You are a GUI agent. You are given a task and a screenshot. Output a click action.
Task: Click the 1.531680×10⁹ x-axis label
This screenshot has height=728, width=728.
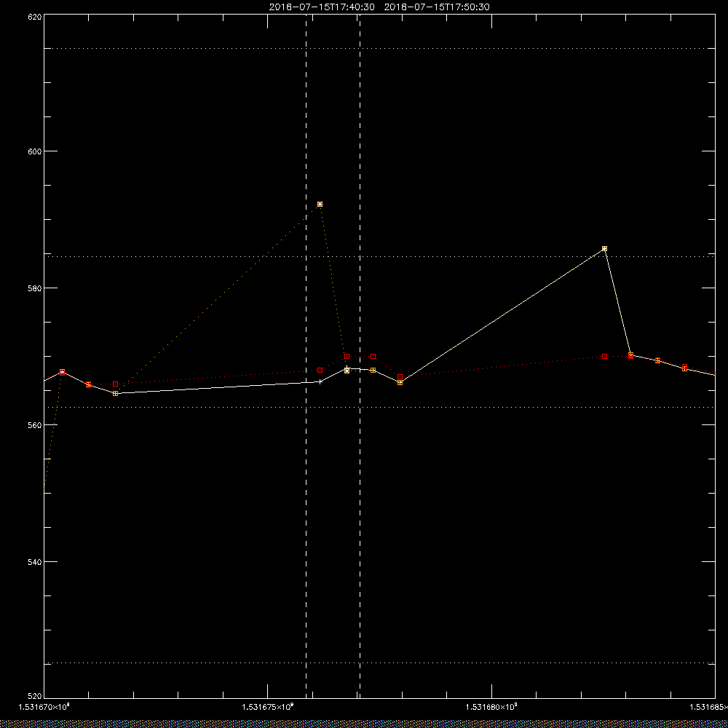(491, 707)
